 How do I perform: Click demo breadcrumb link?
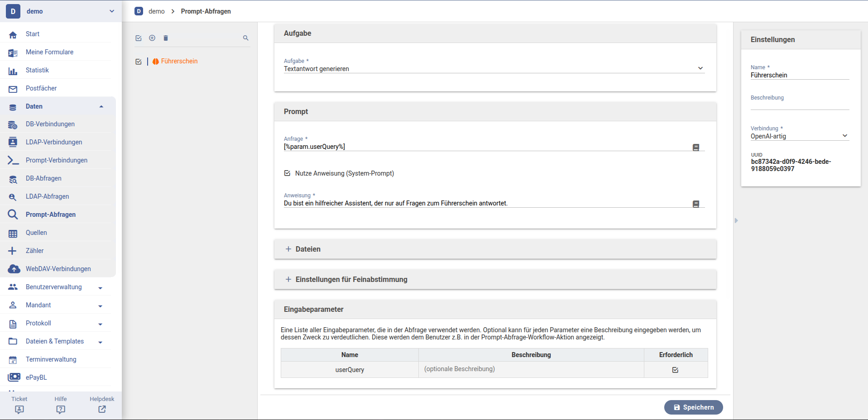coord(156,11)
